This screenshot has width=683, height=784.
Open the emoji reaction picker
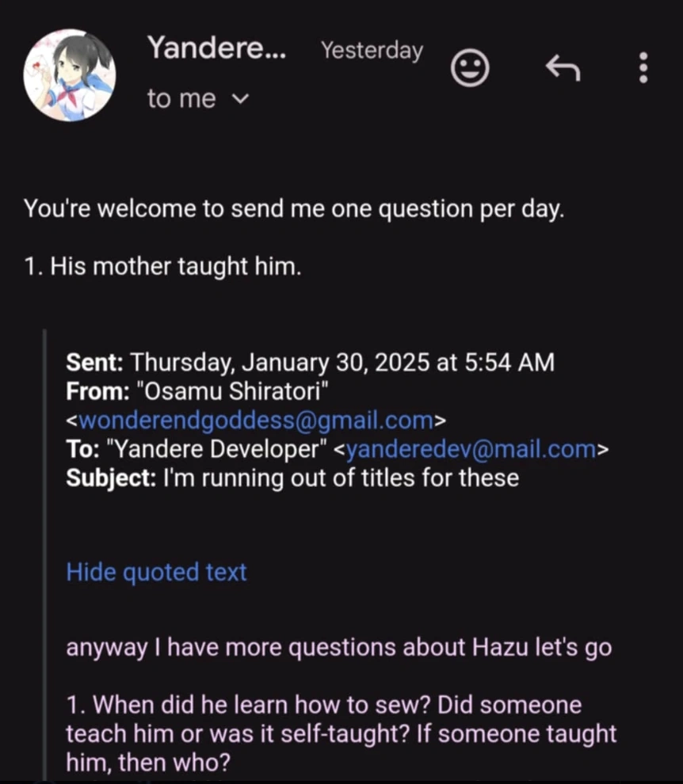click(x=469, y=70)
